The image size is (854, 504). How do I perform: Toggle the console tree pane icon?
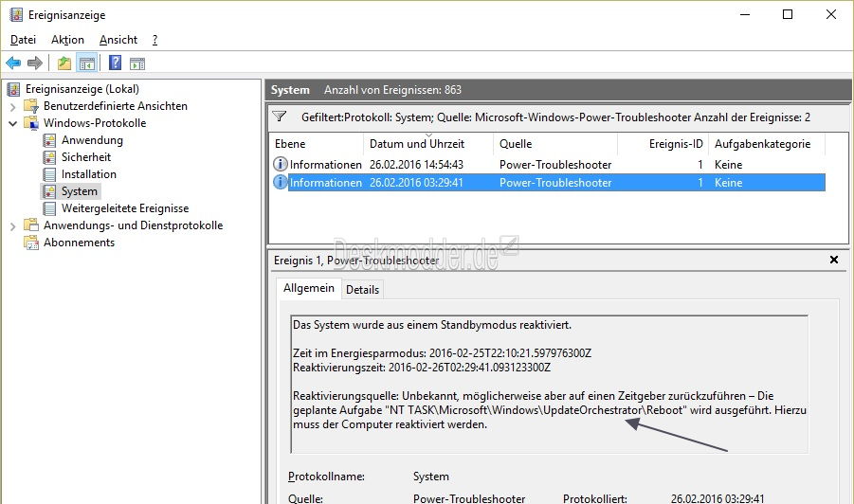pos(86,63)
